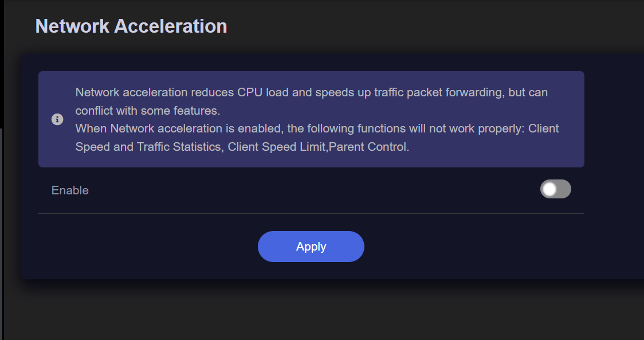
Task: Click the Network Acceleration page heading
Action: point(131,26)
